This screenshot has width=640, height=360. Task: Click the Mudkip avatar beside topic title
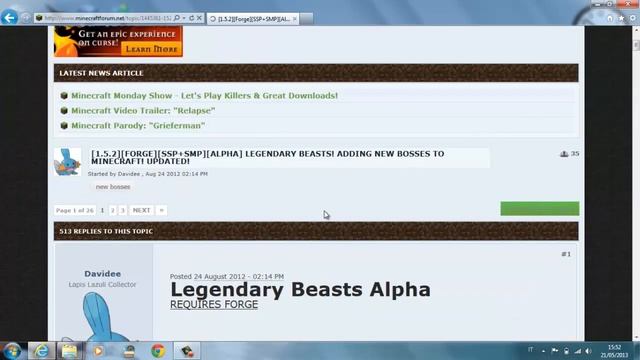[x=67, y=162]
